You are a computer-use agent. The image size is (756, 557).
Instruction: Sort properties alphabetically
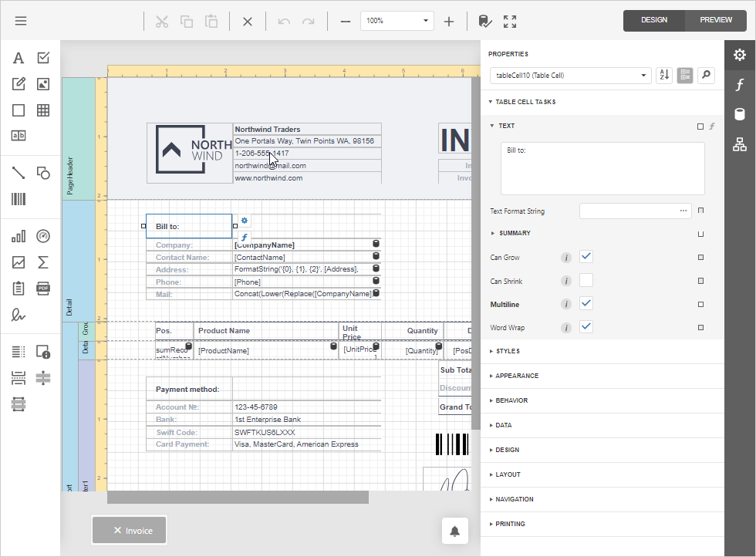click(664, 76)
